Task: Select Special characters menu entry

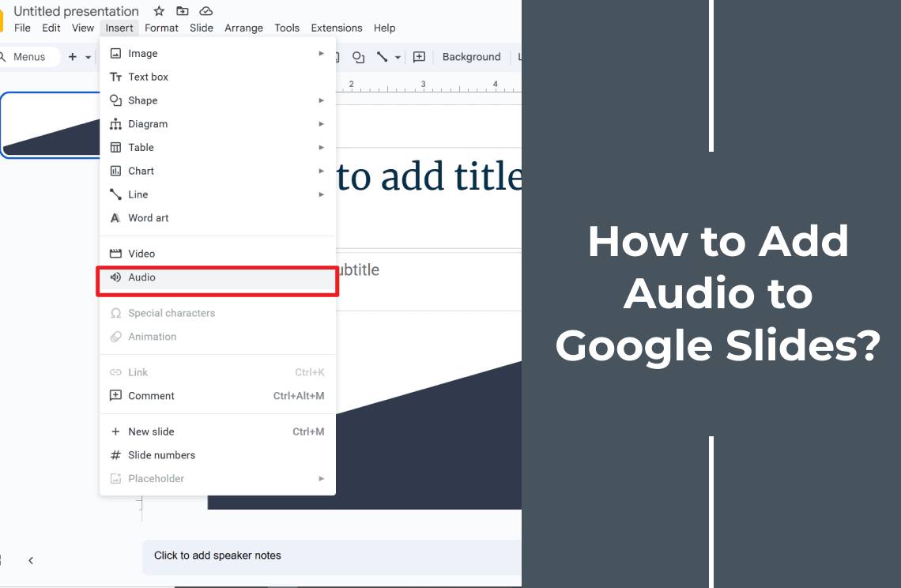Action: (x=217, y=313)
